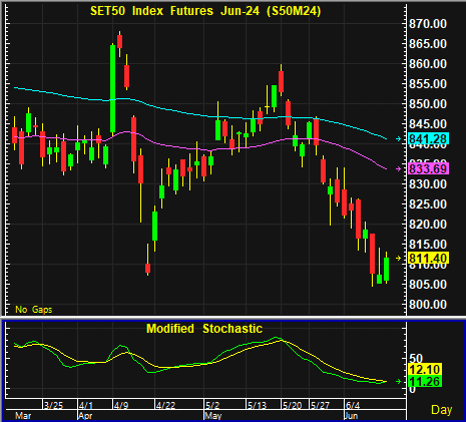Select the 5/20 date marker
The image size is (466, 422).
tap(292, 406)
